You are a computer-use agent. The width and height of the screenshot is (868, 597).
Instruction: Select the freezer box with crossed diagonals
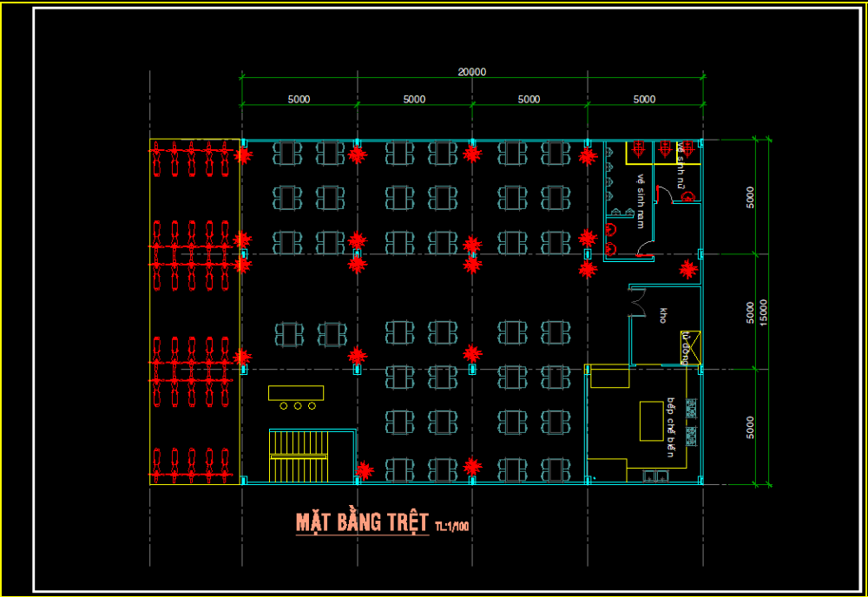690,347
